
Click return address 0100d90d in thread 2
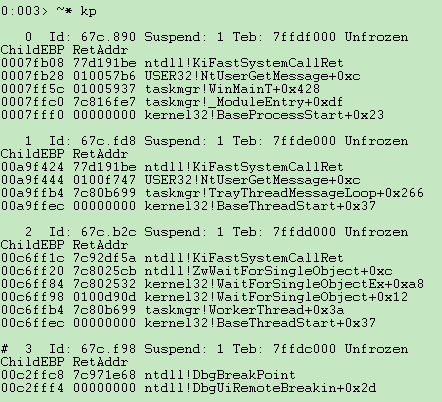click(x=104, y=297)
